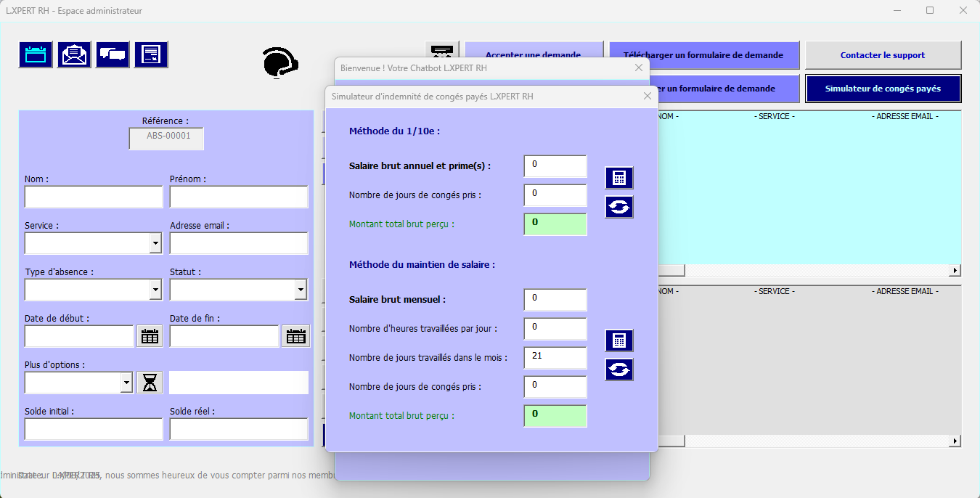
Task: Close the Chatbot L.XPERT RH window
Action: [x=639, y=68]
